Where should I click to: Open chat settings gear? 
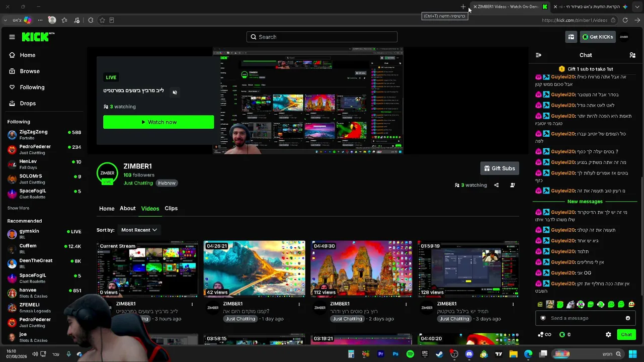coord(608,334)
